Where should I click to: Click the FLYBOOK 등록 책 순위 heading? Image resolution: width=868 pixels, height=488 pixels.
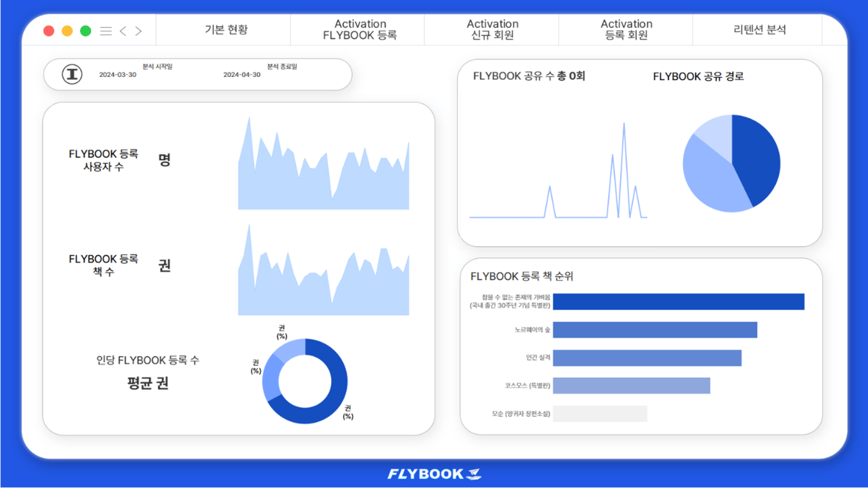(522, 276)
